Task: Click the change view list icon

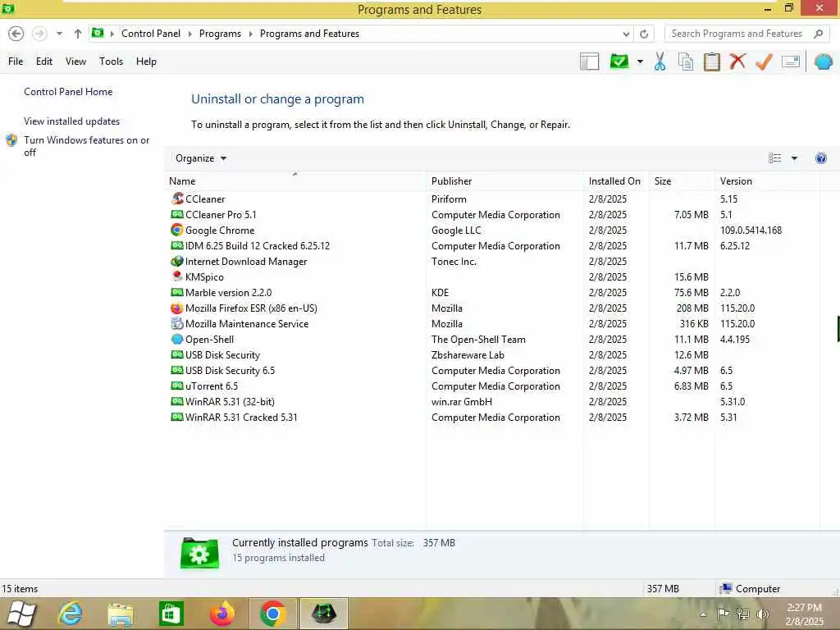Action: [x=774, y=158]
